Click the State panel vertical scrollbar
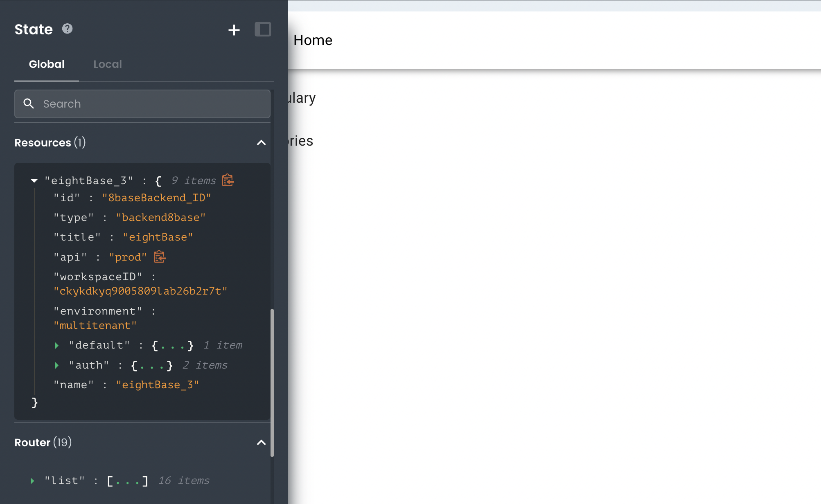The height and width of the screenshot is (504, 821). [x=272, y=382]
